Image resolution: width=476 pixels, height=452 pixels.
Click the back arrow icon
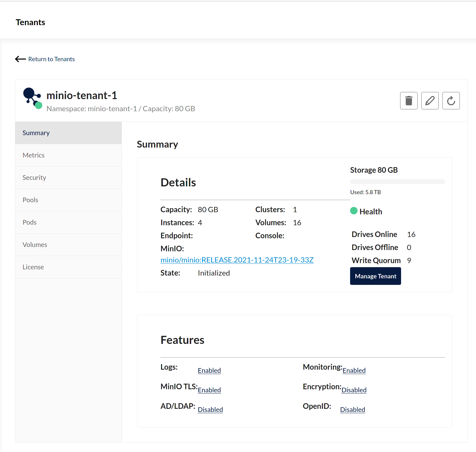[x=21, y=59]
